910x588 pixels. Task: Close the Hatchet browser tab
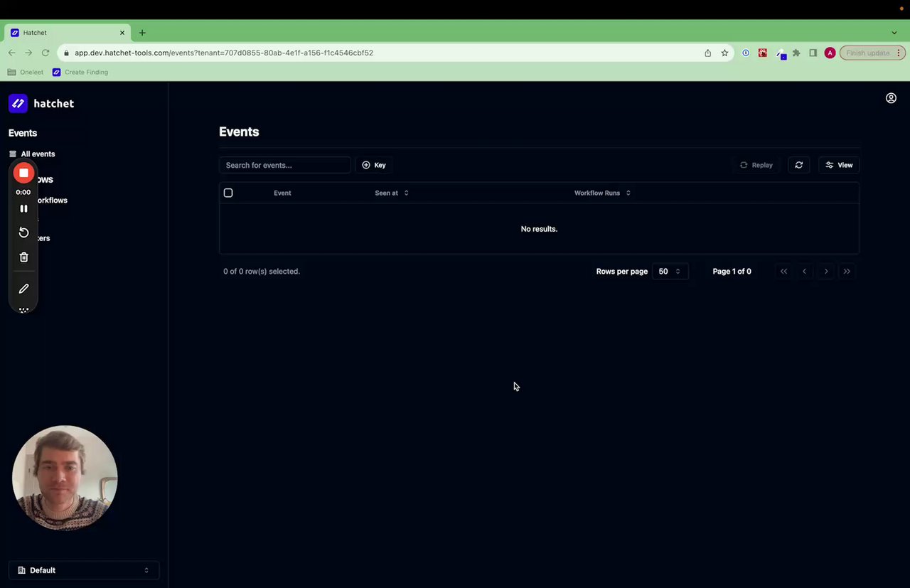click(x=122, y=33)
